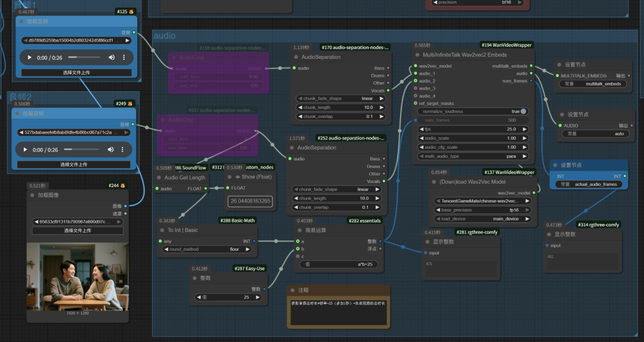Collapse the AudioSeparation node #170 via its title dot

tap(296, 57)
